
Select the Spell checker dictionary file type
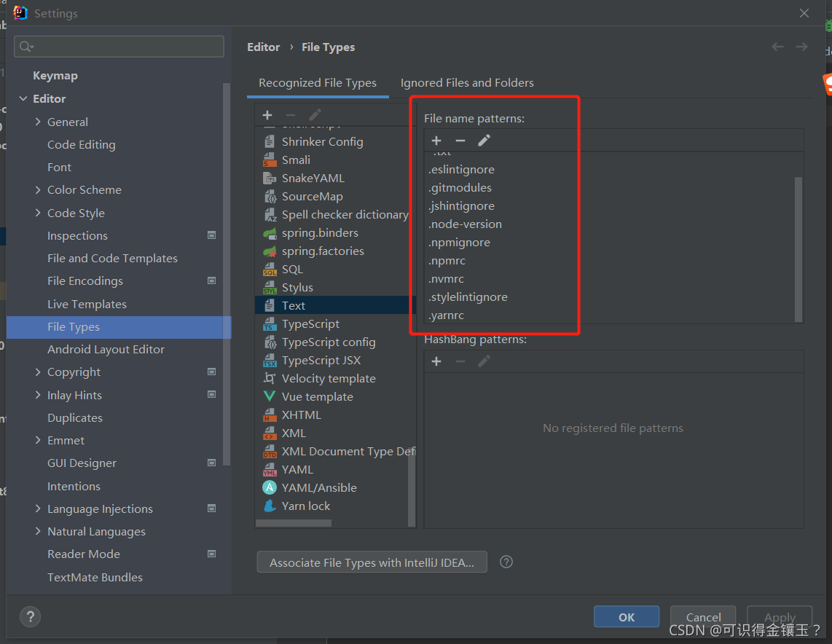[x=336, y=215]
